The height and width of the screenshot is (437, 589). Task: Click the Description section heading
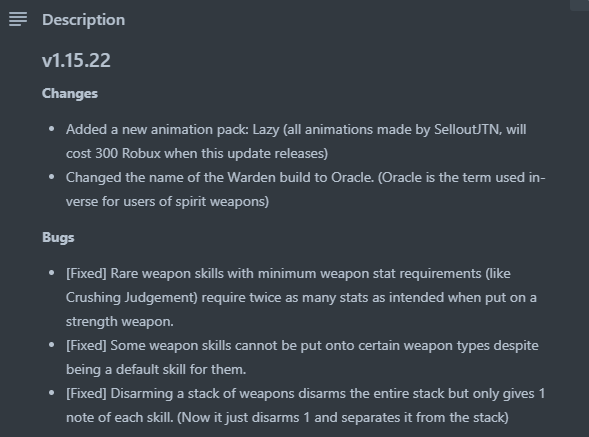83,20
